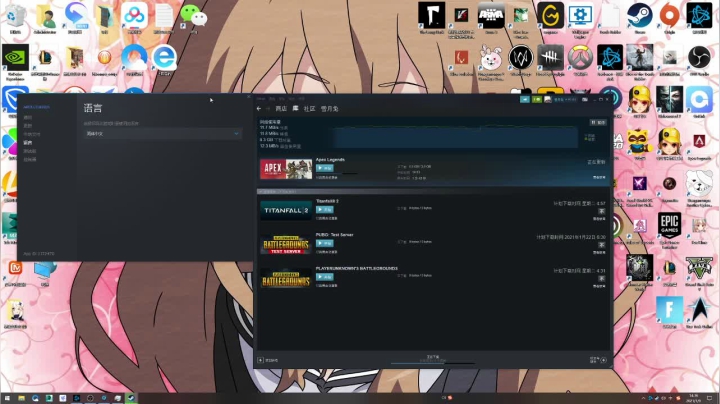
Task: Click the Titanfall 2 banner thumbnail
Action: (286, 210)
